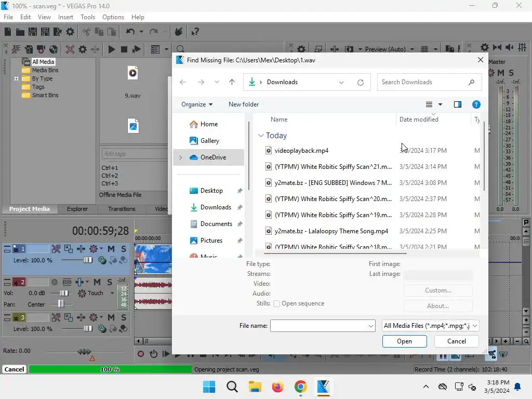This screenshot has height=399, width=532.
Task: Toggle Mute on the Master bus
Action: (x=500, y=73)
